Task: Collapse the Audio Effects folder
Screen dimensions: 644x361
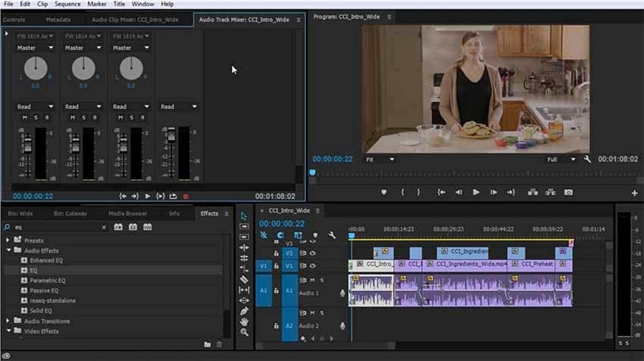Action: click(8, 251)
